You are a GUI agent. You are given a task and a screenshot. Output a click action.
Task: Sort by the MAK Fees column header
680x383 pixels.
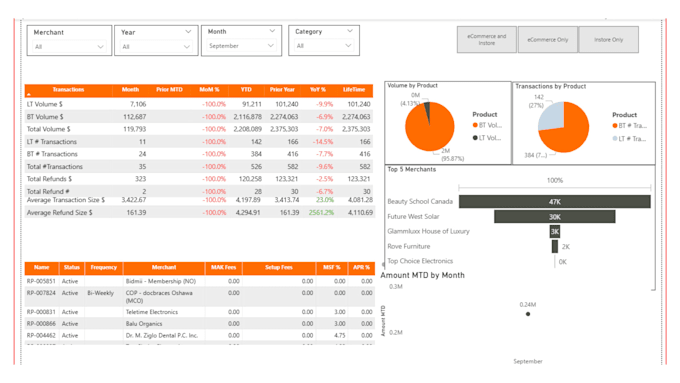[223, 268]
